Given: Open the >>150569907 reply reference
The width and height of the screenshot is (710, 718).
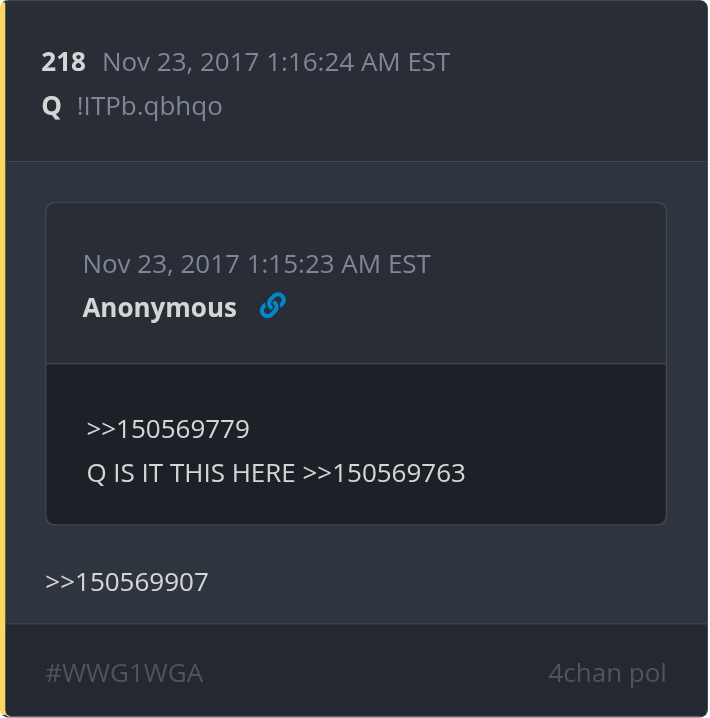Looking at the screenshot, I should coord(127,582).
